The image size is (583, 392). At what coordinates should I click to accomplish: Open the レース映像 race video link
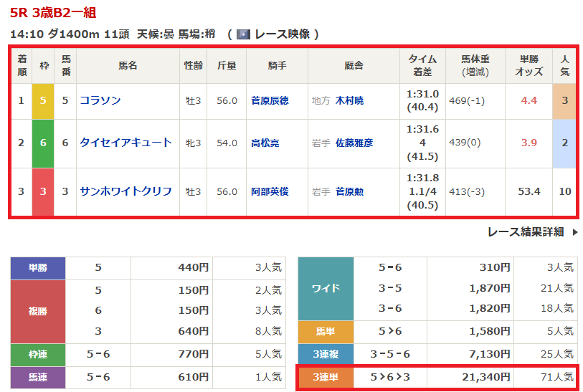[x=280, y=34]
